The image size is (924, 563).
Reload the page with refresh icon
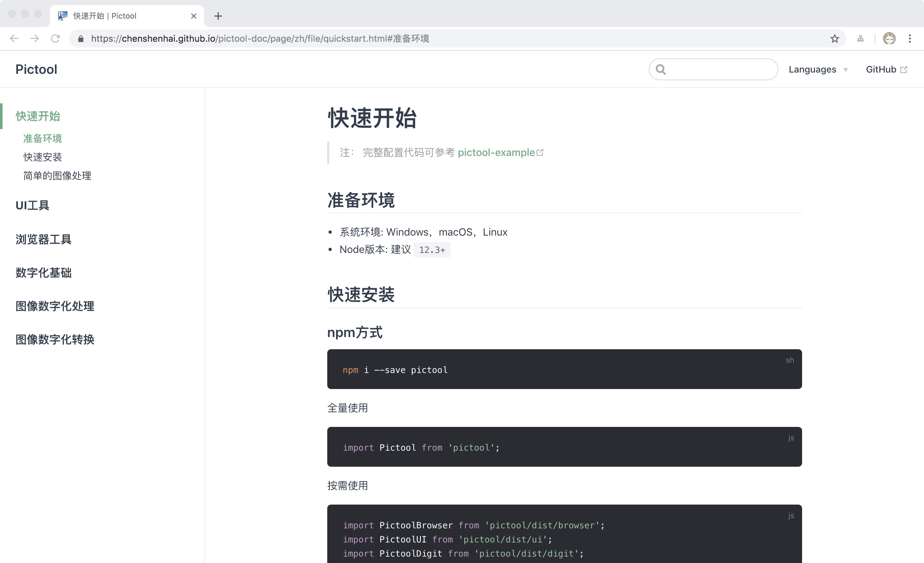56,38
